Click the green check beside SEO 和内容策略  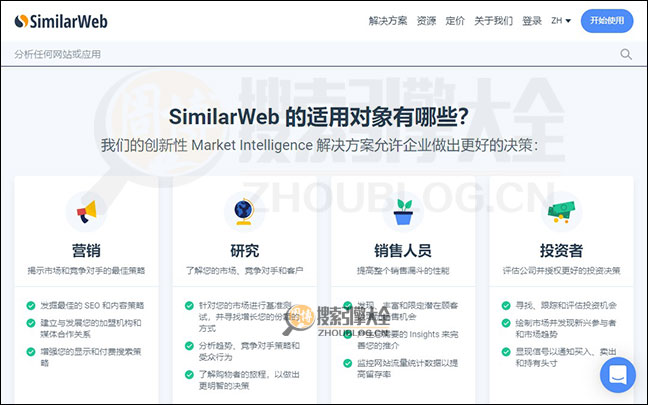pos(31,305)
